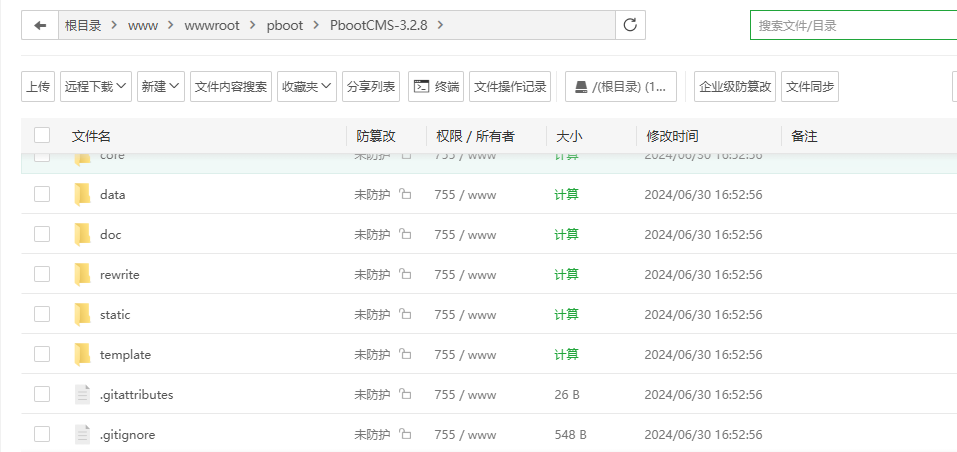Image resolution: width=957 pixels, height=452 pixels.
Task: Focus the 搜索文件/目录 search field
Action: (850, 25)
